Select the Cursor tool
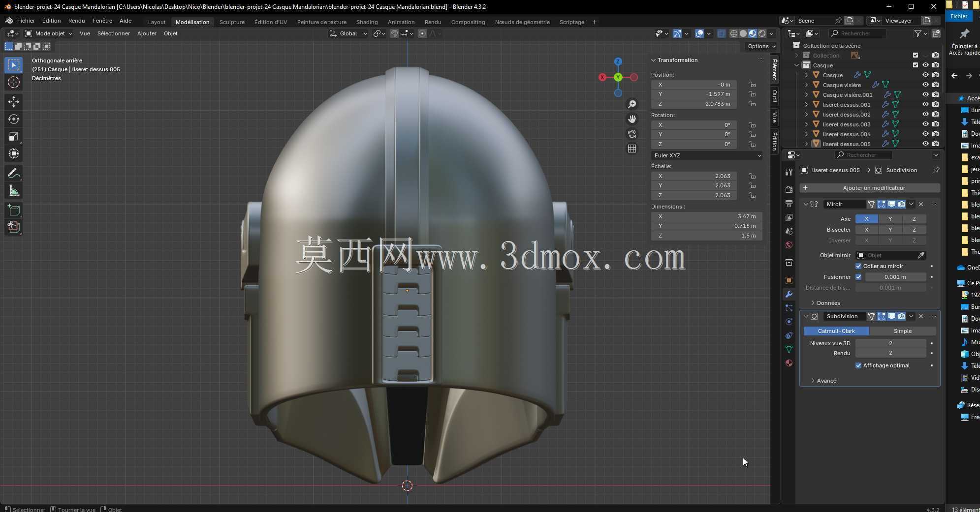 14,82
